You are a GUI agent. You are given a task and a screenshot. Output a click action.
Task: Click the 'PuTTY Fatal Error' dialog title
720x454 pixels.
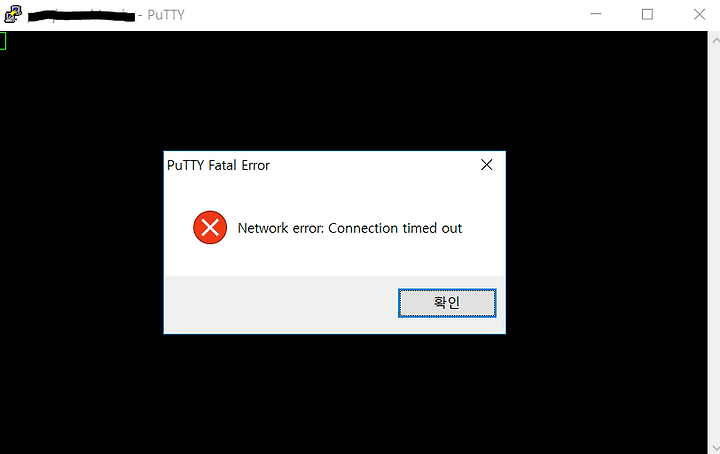(x=218, y=165)
